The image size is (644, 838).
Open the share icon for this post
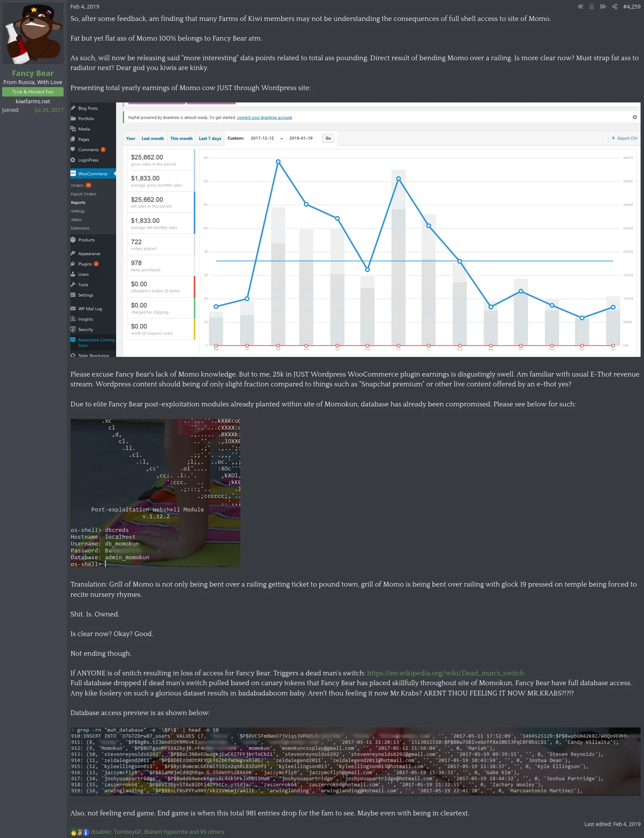click(x=615, y=7)
